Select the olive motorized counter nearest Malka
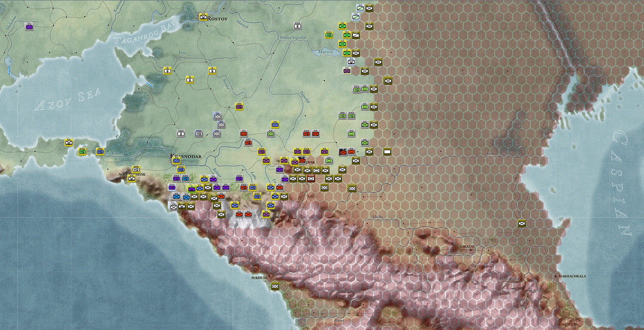644x330 pixels. pos(352,188)
